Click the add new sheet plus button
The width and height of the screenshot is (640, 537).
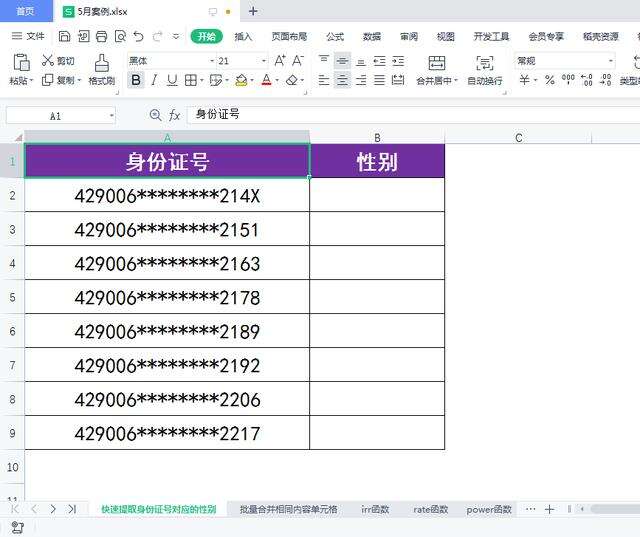tap(549, 509)
